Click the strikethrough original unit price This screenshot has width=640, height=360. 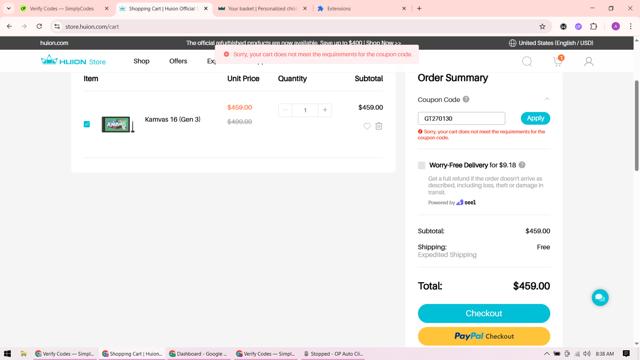tap(240, 122)
